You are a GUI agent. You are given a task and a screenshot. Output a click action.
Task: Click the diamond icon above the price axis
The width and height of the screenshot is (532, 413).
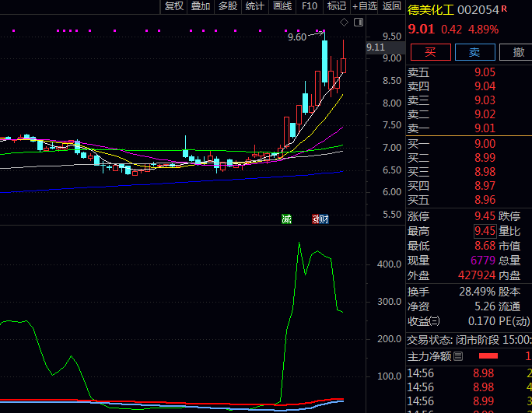click(345, 21)
